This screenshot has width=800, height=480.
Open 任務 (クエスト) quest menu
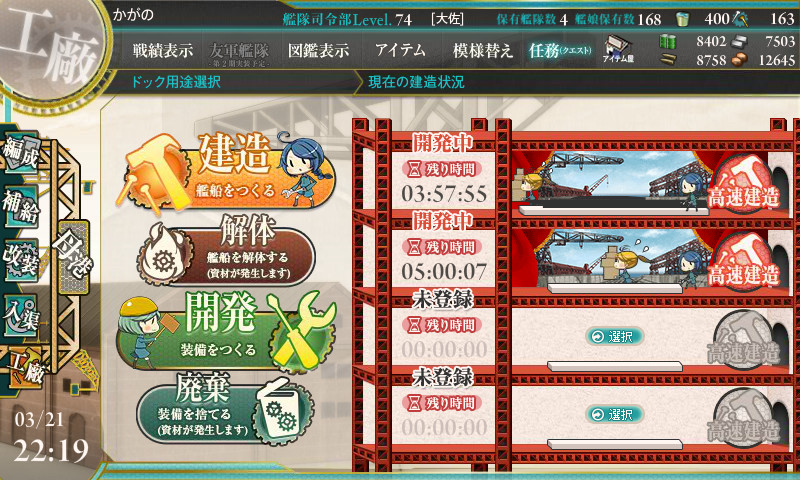click(560, 50)
